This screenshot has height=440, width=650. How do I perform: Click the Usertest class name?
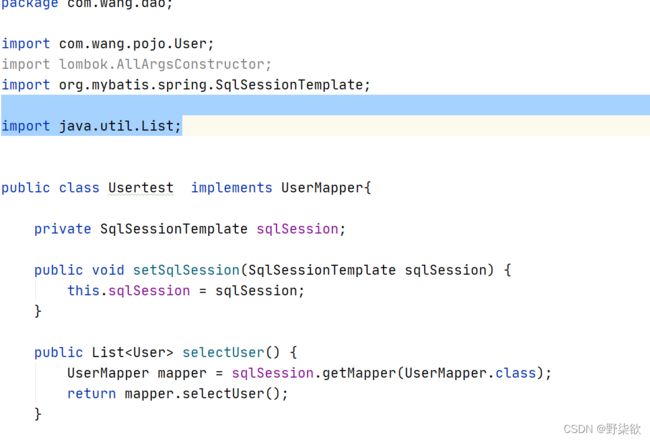(141, 188)
